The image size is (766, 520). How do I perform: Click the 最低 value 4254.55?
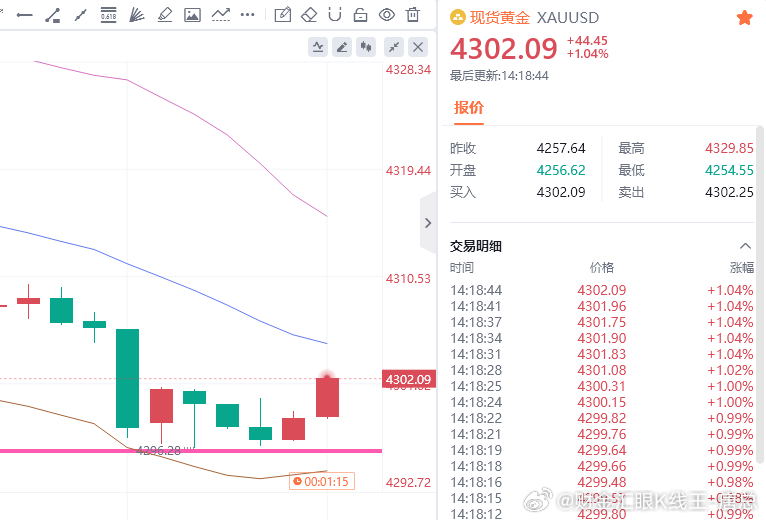pos(729,170)
